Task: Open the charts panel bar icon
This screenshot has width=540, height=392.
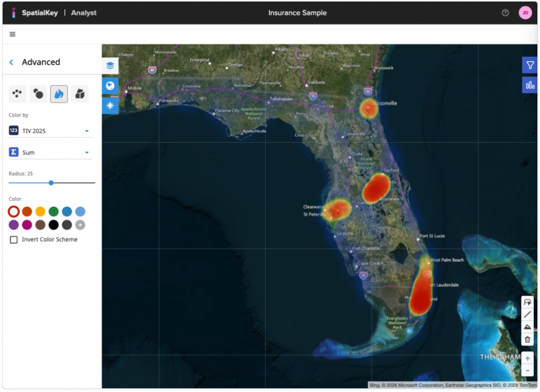Action: tap(529, 85)
